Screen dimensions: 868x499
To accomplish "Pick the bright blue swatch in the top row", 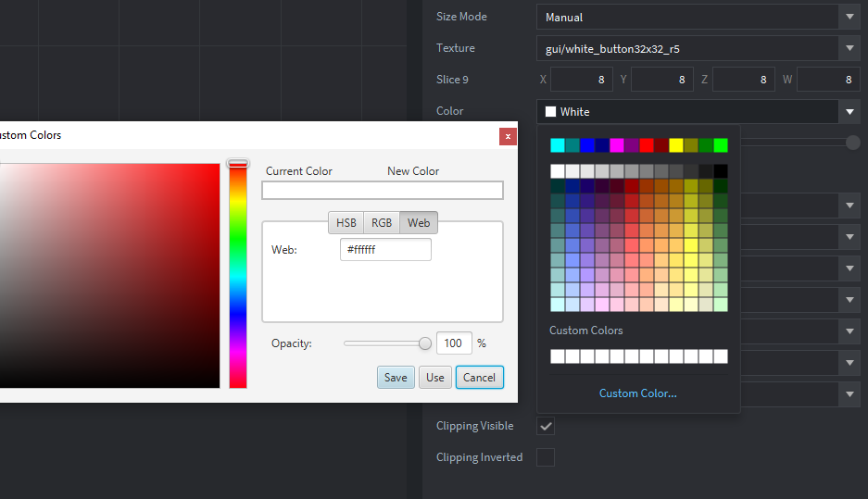I will tap(587, 145).
